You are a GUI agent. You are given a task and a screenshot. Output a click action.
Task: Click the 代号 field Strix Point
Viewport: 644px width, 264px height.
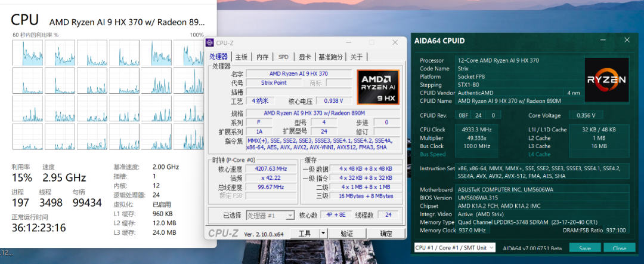tap(274, 82)
